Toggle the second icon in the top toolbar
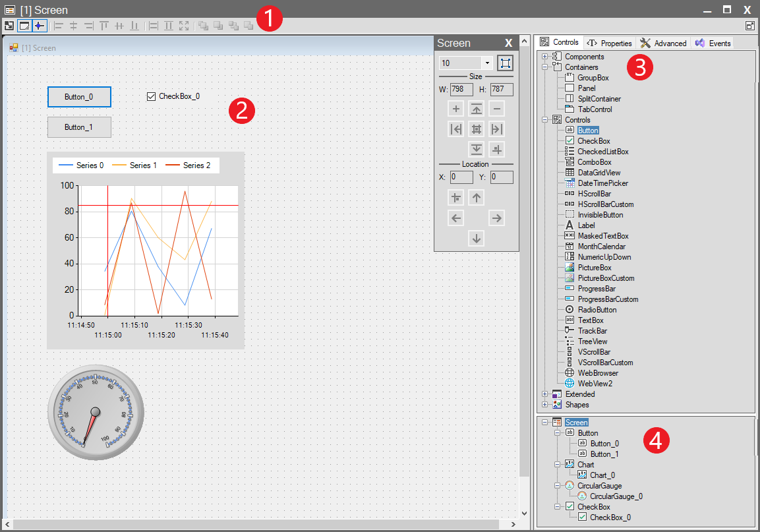This screenshot has height=532, width=760. coord(24,26)
